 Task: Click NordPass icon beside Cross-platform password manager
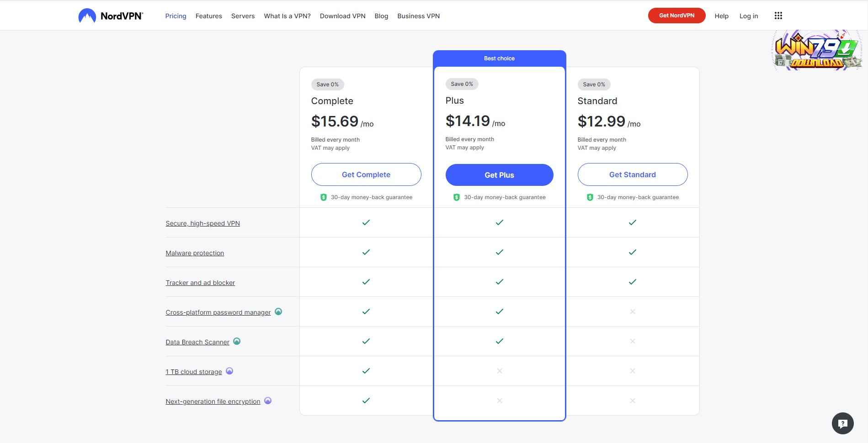pos(278,312)
